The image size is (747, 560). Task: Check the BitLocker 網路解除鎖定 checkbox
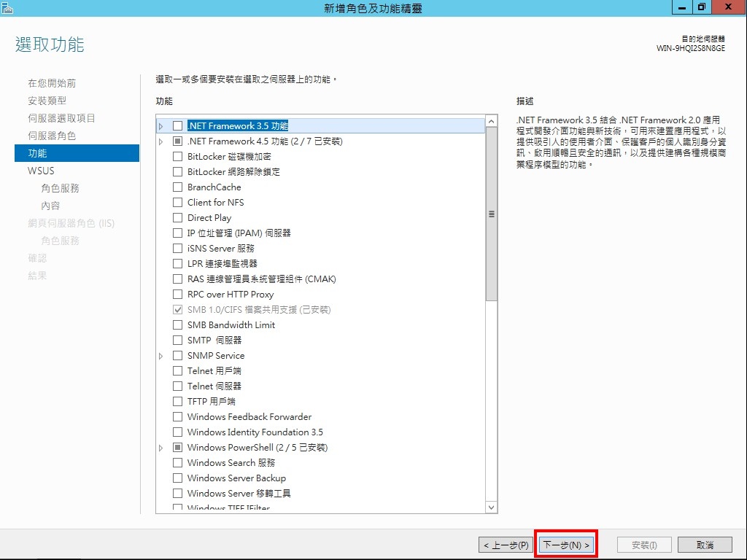coord(178,171)
